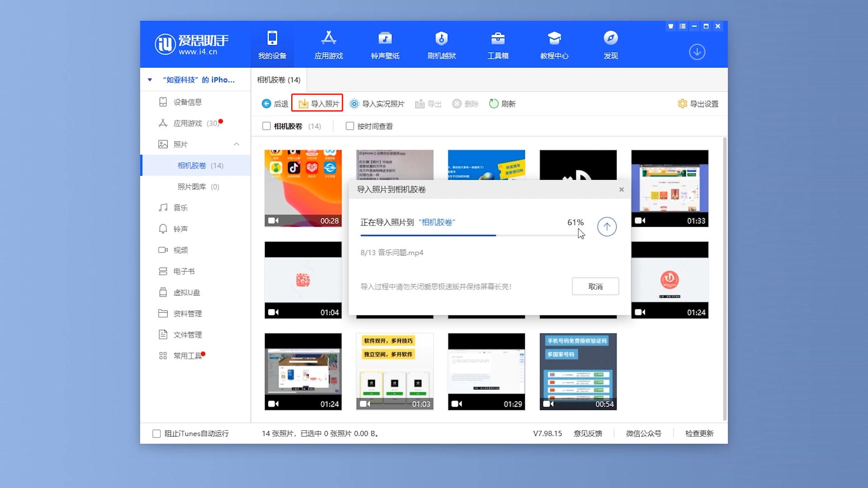Open the 工具箱 toolbox
The image size is (868, 488).
[498, 44]
